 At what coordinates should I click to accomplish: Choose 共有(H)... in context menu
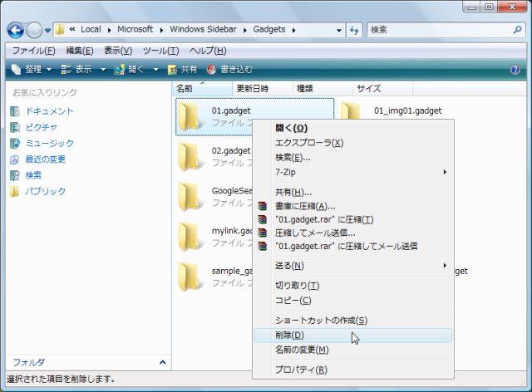[352, 193]
